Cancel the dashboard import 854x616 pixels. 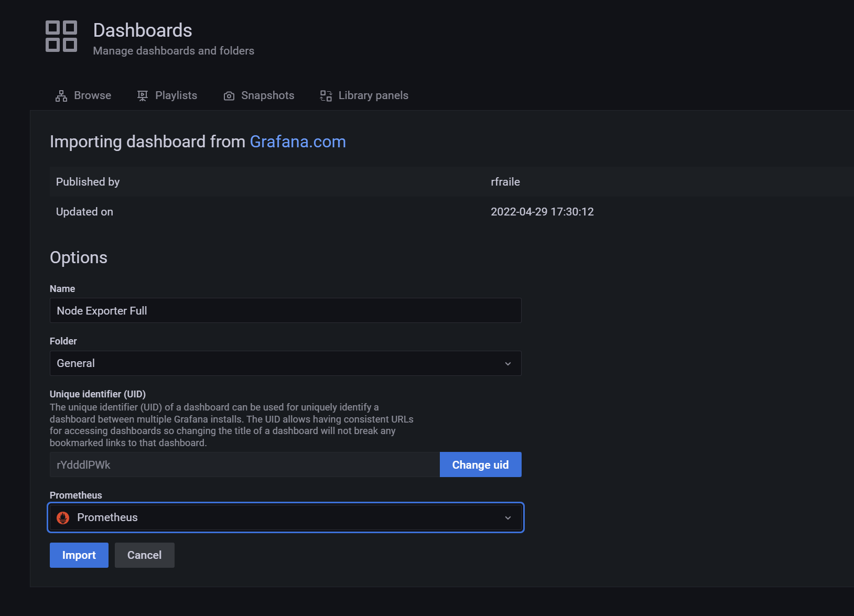[x=145, y=555]
